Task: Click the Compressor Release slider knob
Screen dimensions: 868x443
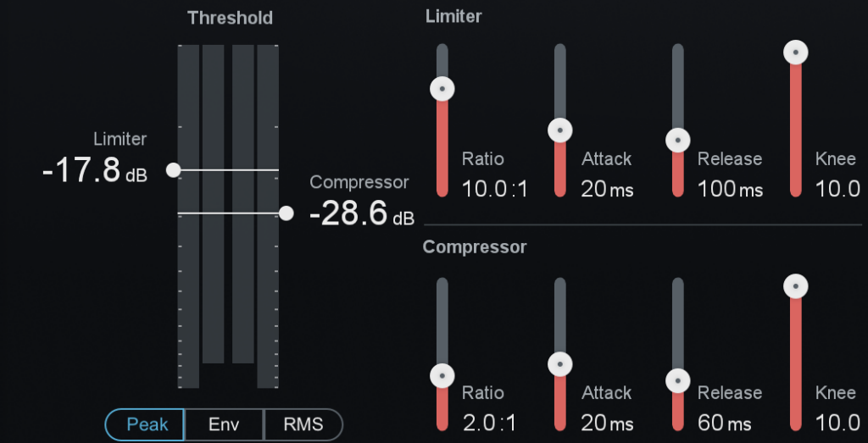Action: [677, 381]
